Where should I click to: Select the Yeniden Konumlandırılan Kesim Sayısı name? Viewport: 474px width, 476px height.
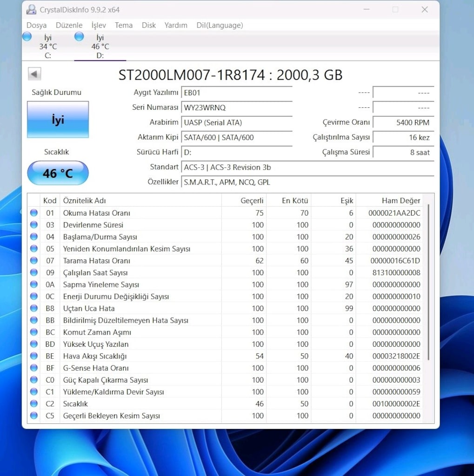pos(127,249)
